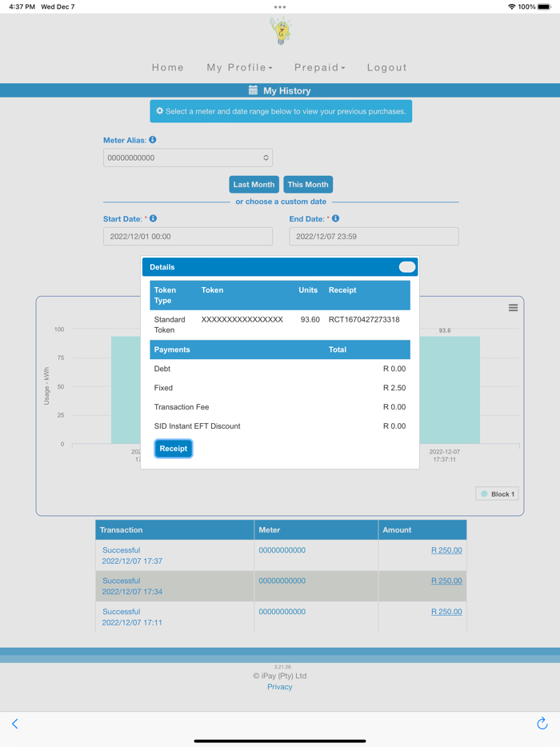Click the SID Instant EFT Discount row
This screenshot has width=560, height=747.
(280, 426)
